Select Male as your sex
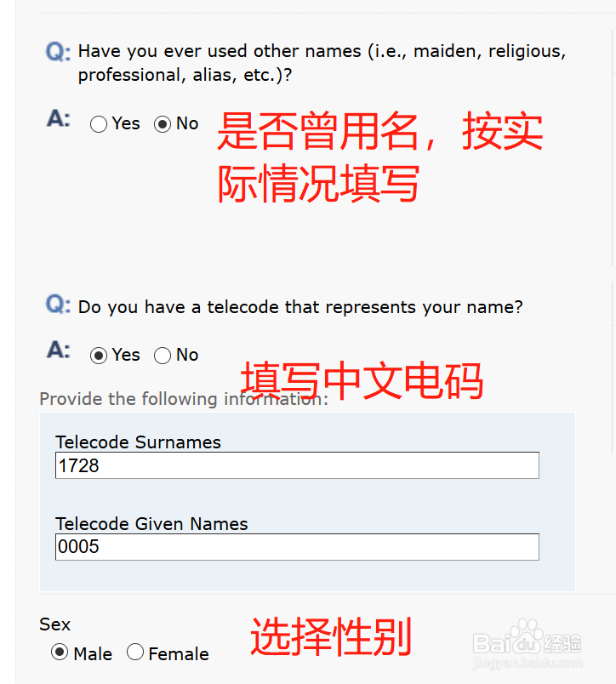 [60, 653]
